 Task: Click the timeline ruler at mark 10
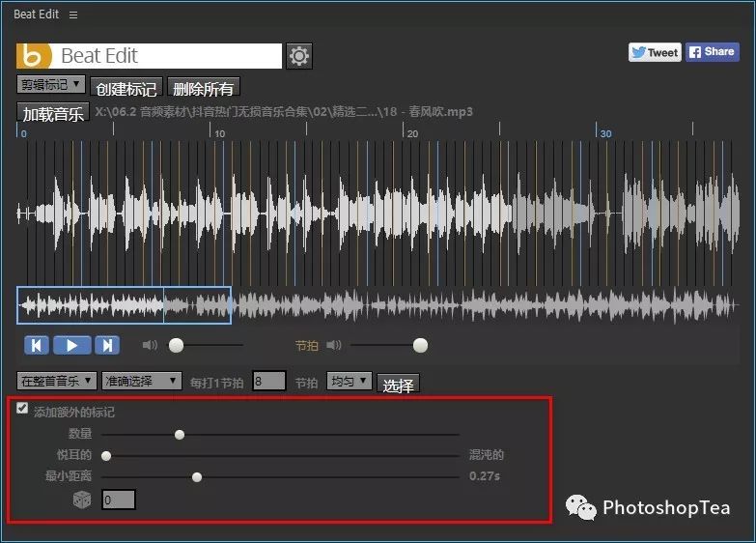tap(220, 133)
